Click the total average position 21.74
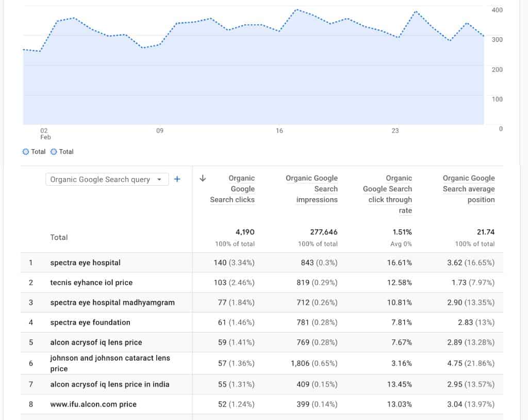Viewport: 528px width, 420px height. (486, 232)
